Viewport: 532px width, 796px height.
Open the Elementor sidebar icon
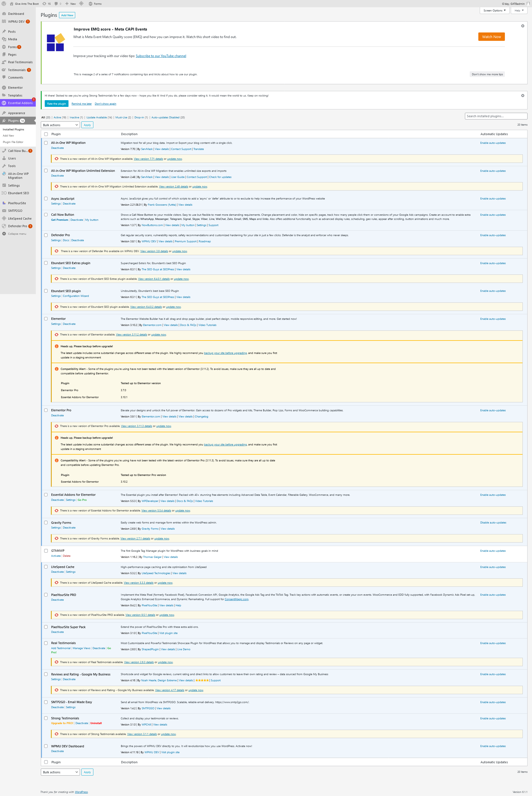tap(4, 88)
